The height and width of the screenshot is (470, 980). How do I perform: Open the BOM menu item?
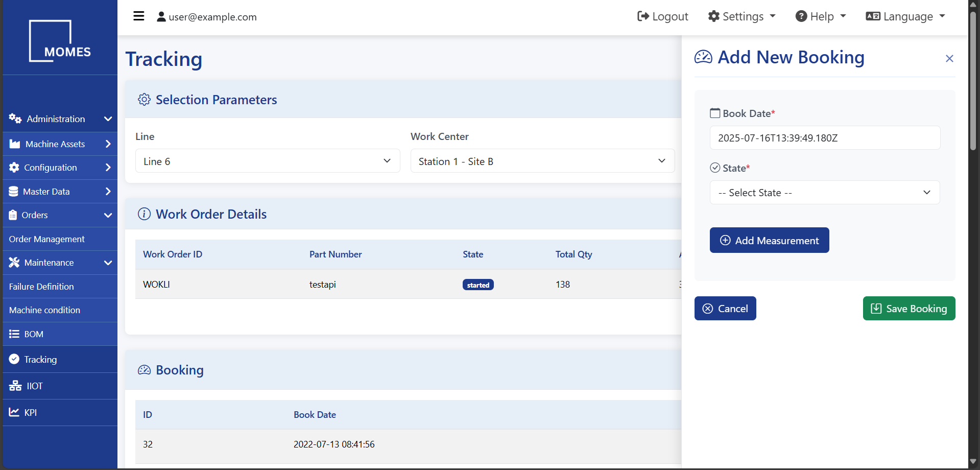click(x=60, y=334)
